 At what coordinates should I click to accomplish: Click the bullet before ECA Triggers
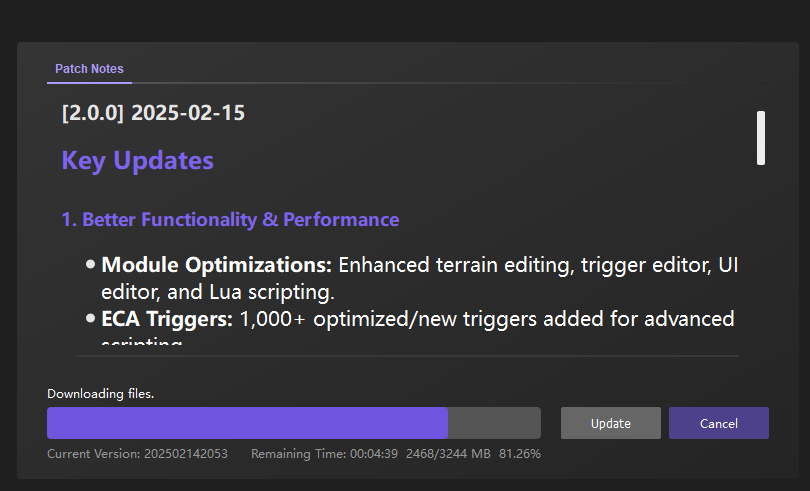pyautogui.click(x=91, y=319)
